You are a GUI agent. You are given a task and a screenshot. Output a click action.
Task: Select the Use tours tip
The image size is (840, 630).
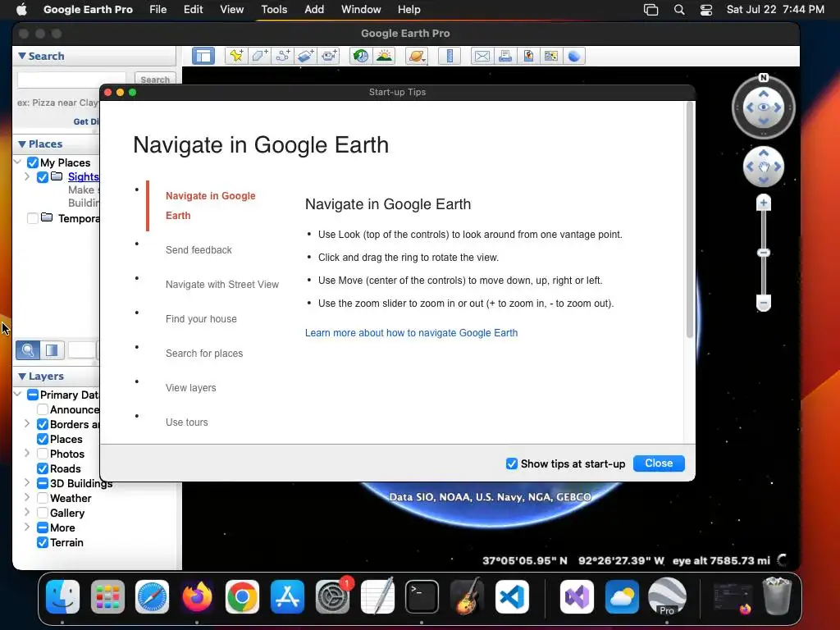(186, 422)
